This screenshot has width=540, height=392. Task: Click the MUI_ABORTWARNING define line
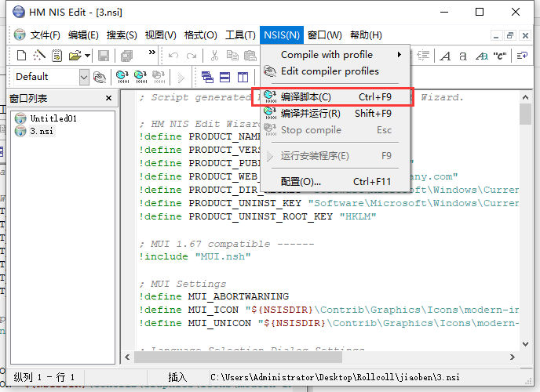tap(214, 296)
